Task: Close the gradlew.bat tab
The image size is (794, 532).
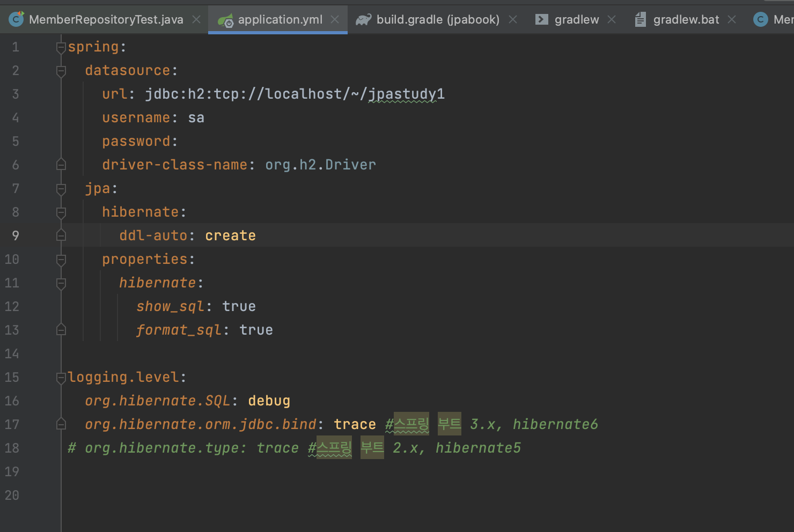Action: pyautogui.click(x=732, y=20)
